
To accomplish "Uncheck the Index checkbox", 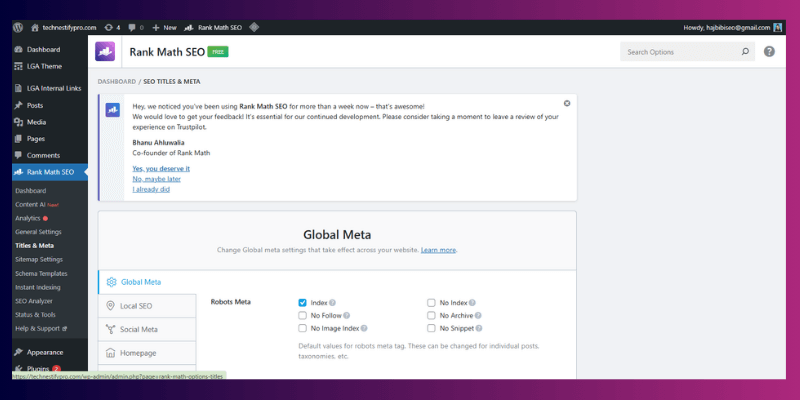I will coord(303,303).
